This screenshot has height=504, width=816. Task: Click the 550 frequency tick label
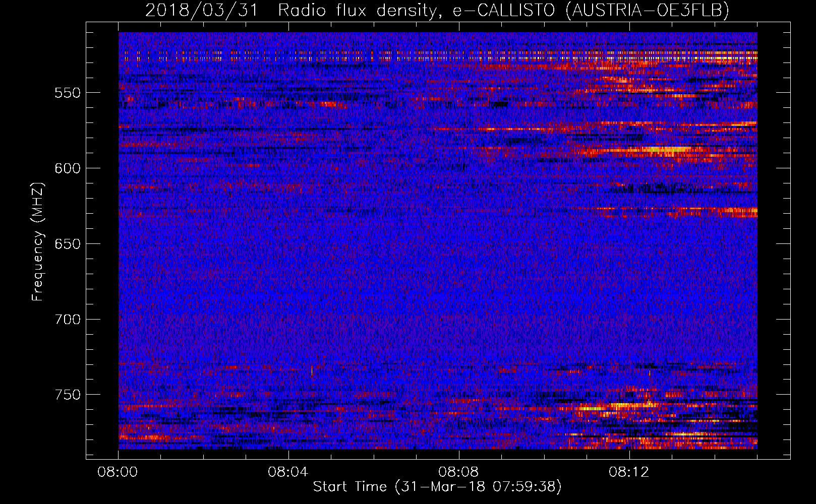point(68,93)
